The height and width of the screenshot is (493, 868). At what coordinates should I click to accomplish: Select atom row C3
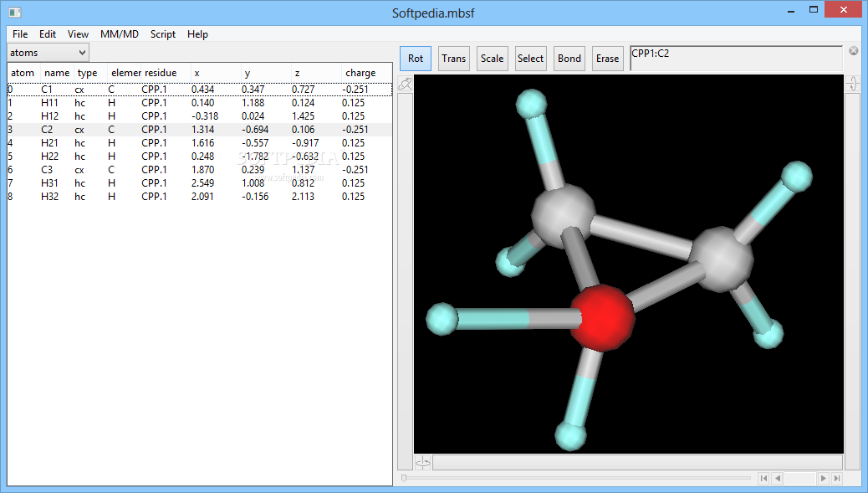click(200, 170)
